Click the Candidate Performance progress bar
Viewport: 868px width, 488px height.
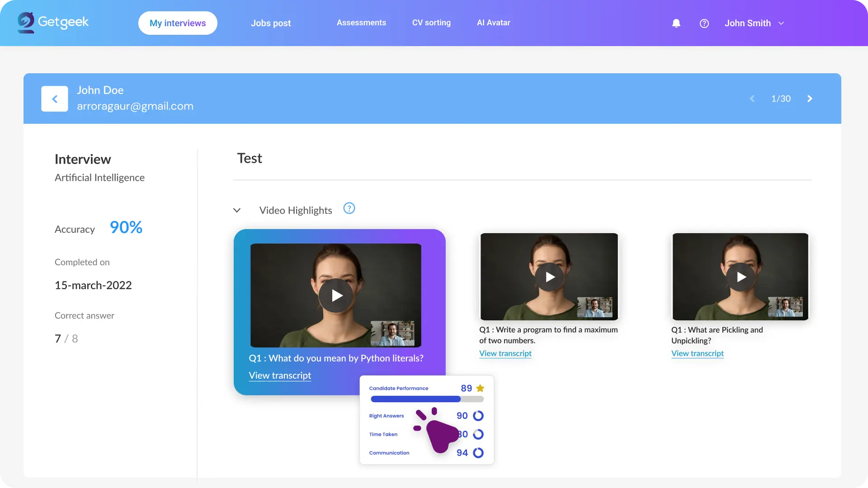[427, 399]
